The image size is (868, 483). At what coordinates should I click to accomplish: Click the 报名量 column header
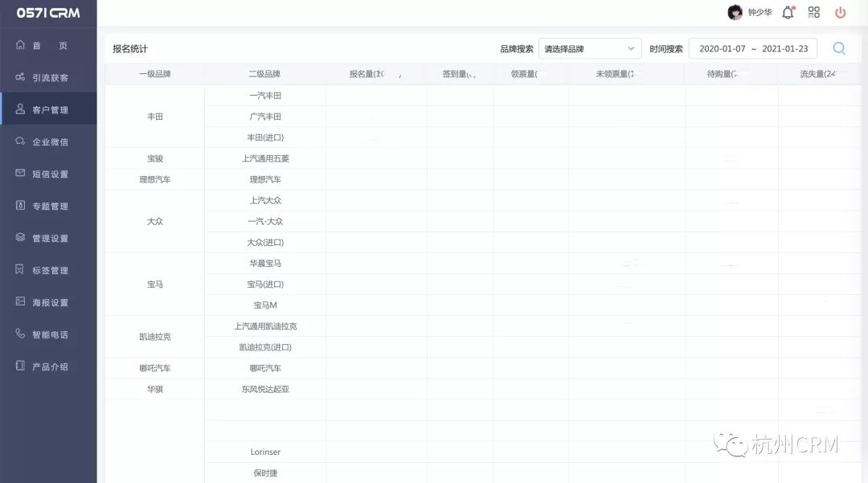[x=375, y=74]
